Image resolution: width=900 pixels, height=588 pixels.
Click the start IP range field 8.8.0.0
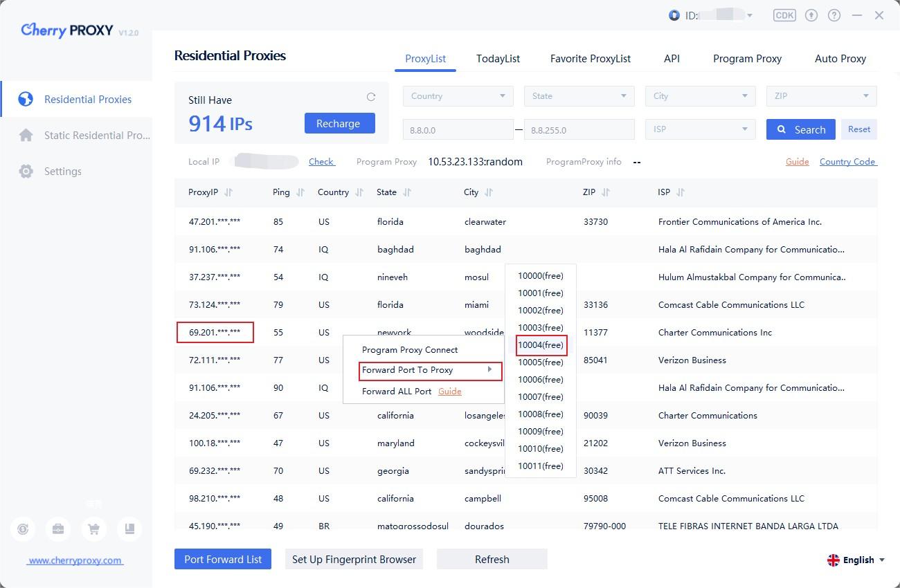[458, 129]
